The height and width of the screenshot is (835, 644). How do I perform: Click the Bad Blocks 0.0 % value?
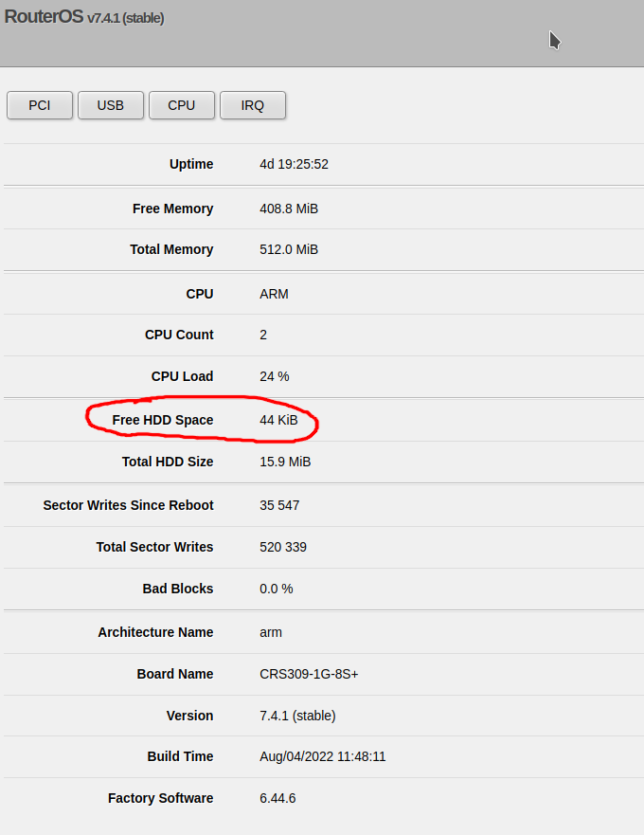pos(277,589)
